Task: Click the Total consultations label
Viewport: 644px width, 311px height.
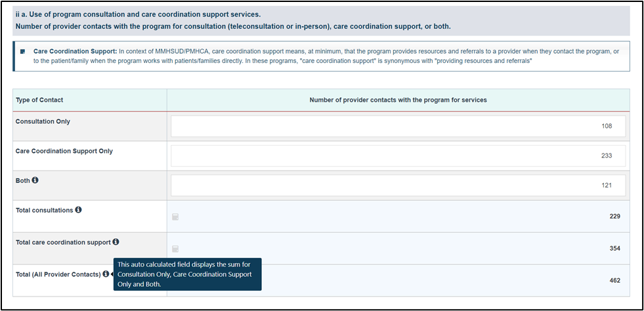Action: click(45, 210)
